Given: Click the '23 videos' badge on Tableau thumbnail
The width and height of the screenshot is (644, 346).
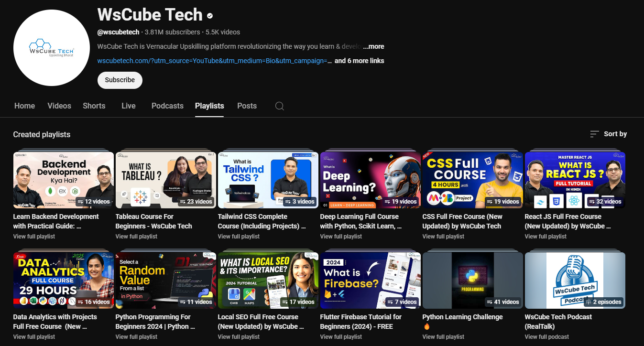Looking at the screenshot, I should point(196,202).
